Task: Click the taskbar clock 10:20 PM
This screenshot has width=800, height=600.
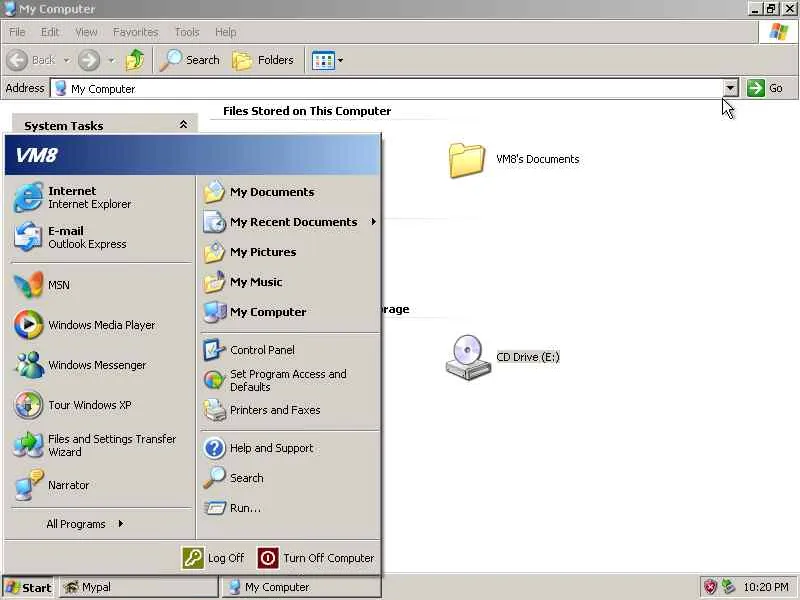Action: 766,587
